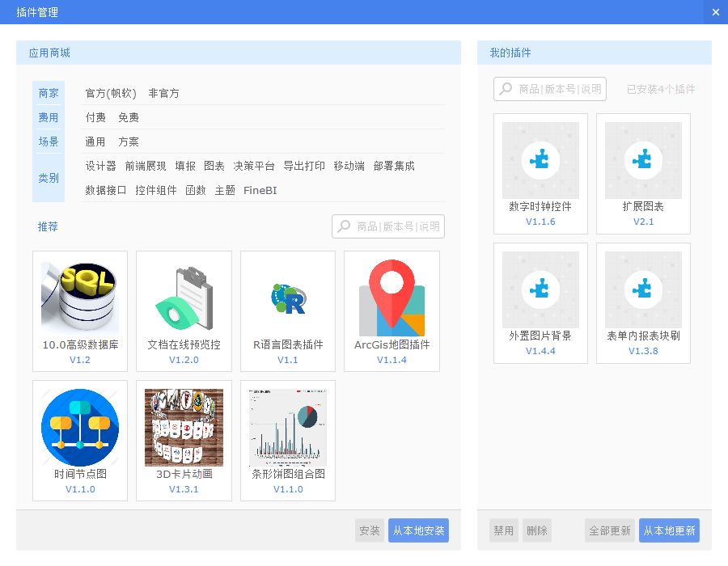This screenshot has width=728, height=566.
Task: Open the 10.0高级数据库 SQL plugin icon
Action: [x=80, y=298]
